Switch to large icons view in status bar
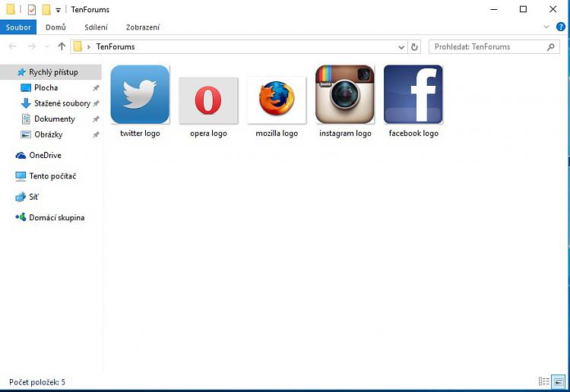Viewport: 570px width, 392px height. pyautogui.click(x=559, y=381)
